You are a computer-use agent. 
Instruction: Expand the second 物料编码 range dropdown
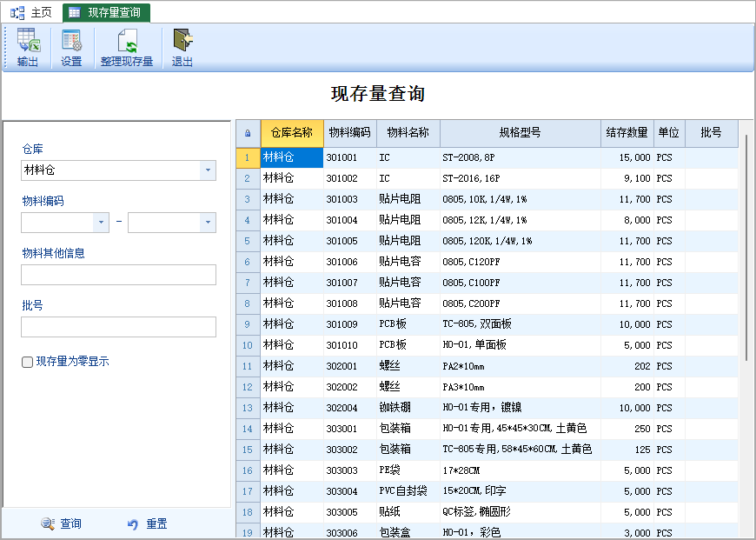pos(208,223)
